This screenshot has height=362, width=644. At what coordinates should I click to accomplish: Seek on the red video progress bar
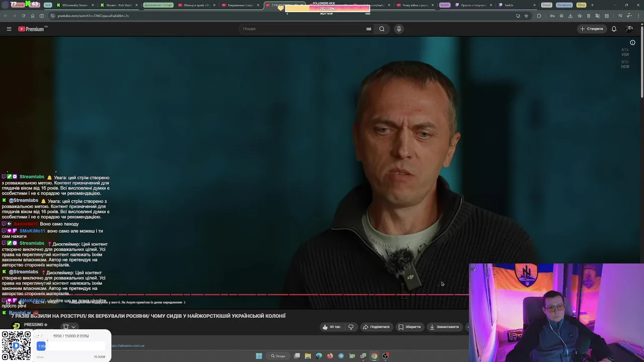(234, 295)
